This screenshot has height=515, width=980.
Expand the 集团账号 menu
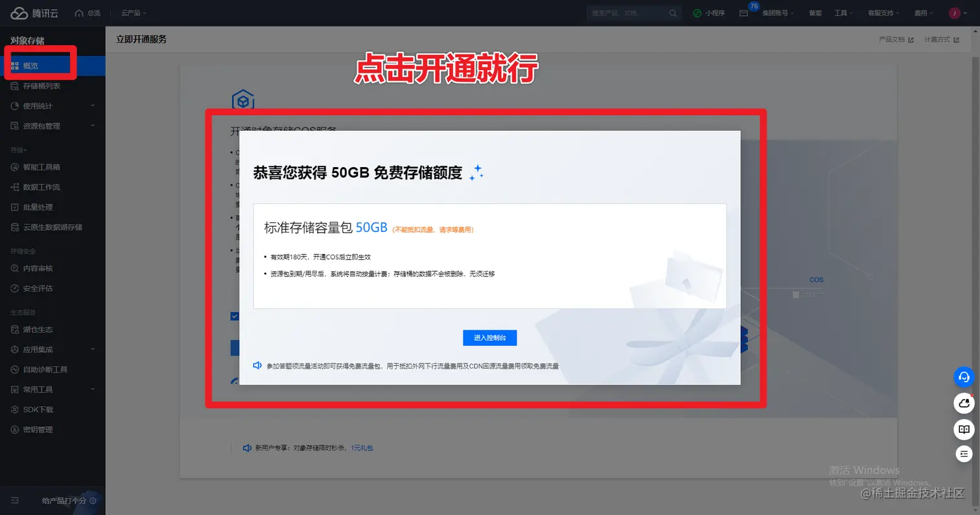click(x=780, y=13)
